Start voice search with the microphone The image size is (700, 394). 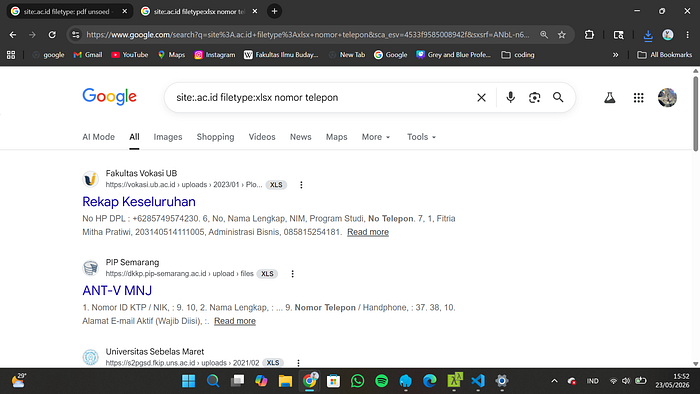[x=510, y=97]
